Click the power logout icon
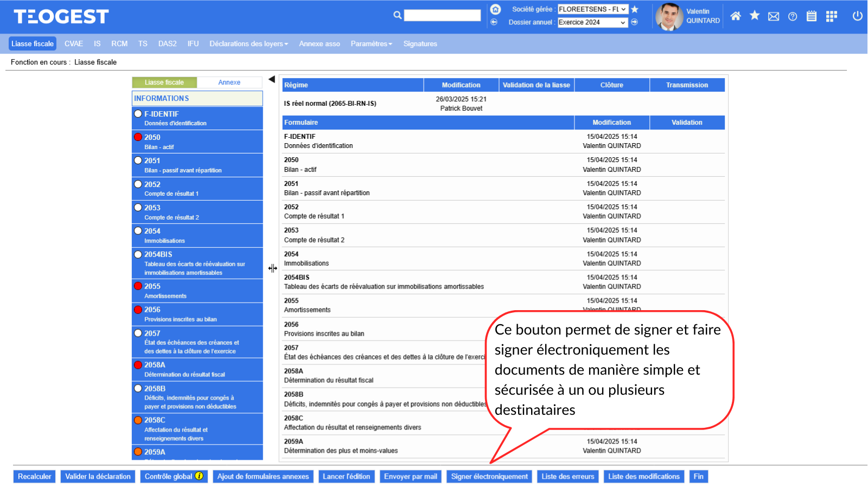The height and width of the screenshot is (488, 868). click(857, 16)
